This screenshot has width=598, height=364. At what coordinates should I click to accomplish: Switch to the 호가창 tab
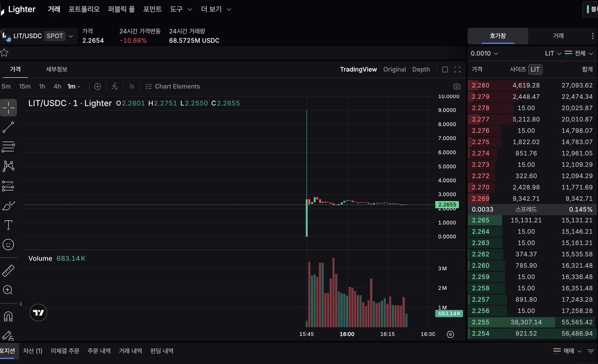pyautogui.click(x=497, y=36)
